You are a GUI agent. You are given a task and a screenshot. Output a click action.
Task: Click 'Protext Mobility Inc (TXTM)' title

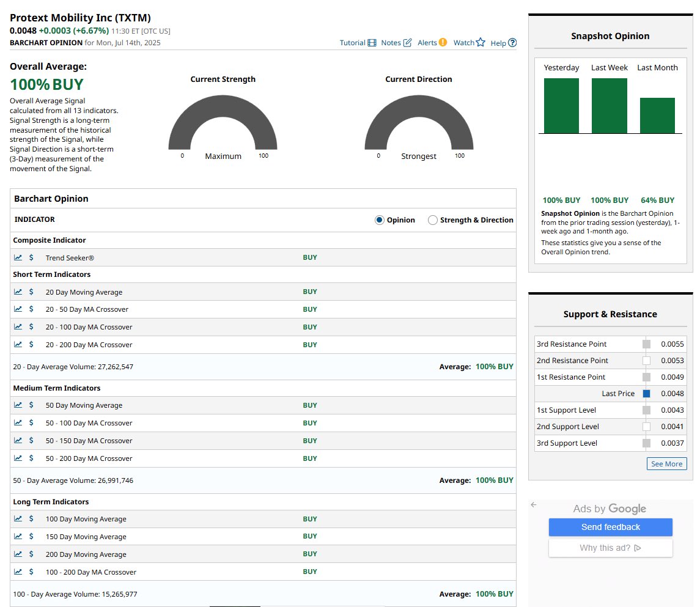pos(80,18)
